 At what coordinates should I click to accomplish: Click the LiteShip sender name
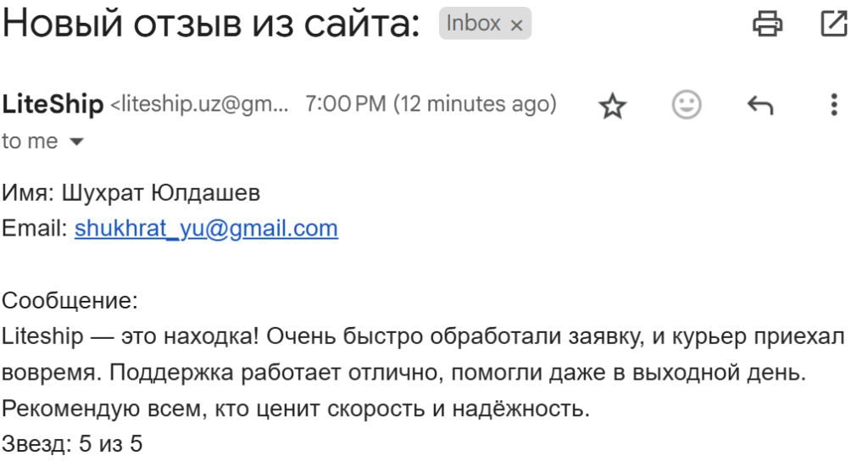[x=53, y=104]
